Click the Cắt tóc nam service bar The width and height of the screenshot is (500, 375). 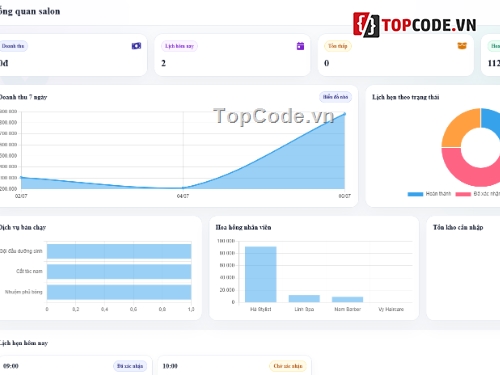119,272
